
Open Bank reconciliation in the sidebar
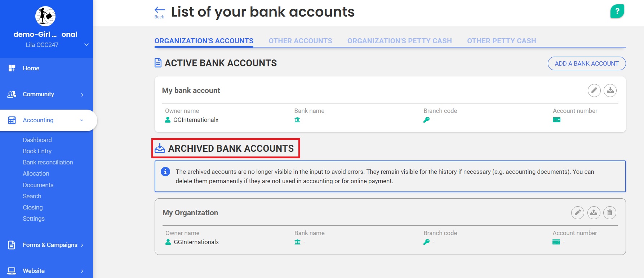pos(48,162)
